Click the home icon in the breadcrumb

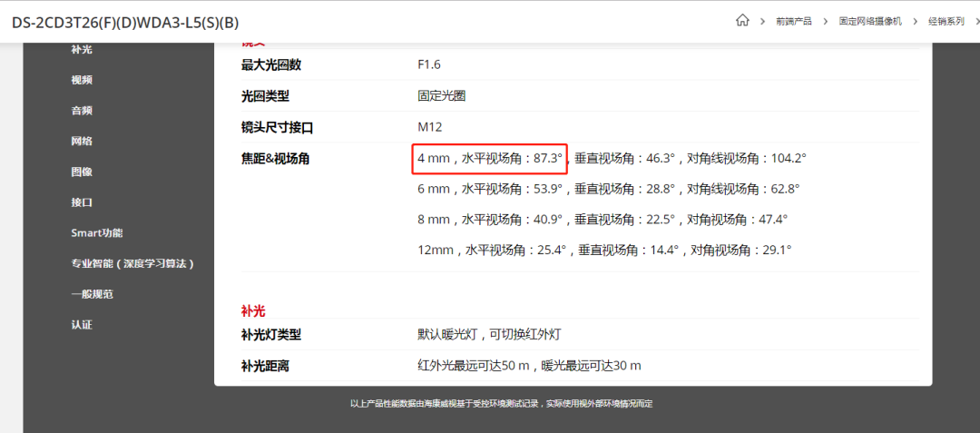pos(743,21)
